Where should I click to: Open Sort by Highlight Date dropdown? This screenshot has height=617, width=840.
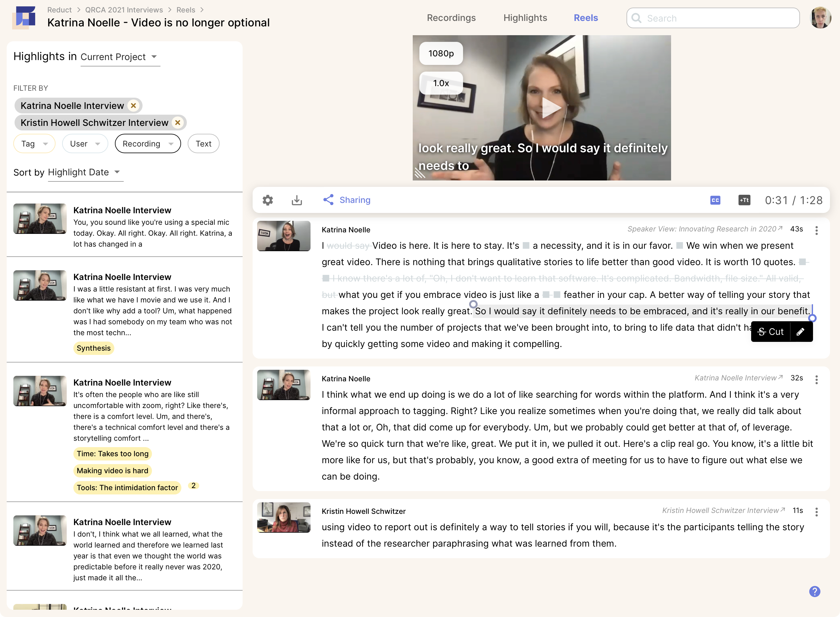click(85, 173)
